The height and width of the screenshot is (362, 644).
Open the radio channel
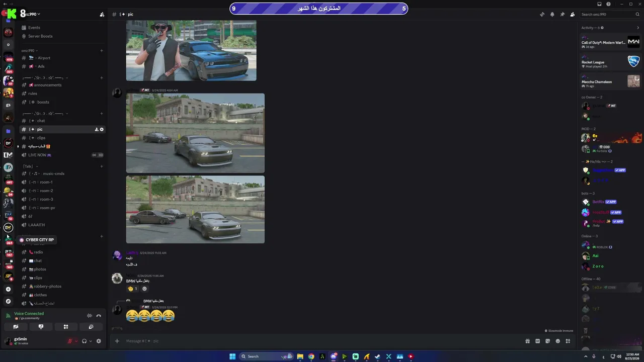pos(63,252)
